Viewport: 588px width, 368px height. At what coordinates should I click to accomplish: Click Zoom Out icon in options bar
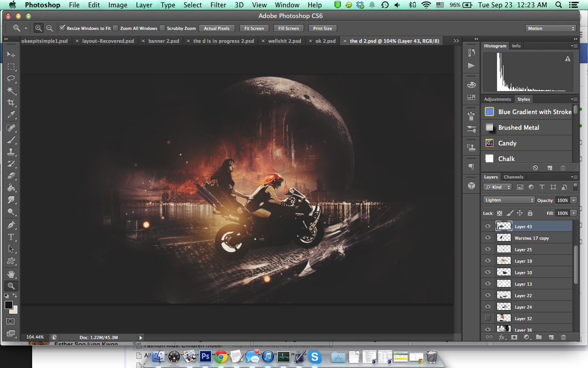click(49, 28)
